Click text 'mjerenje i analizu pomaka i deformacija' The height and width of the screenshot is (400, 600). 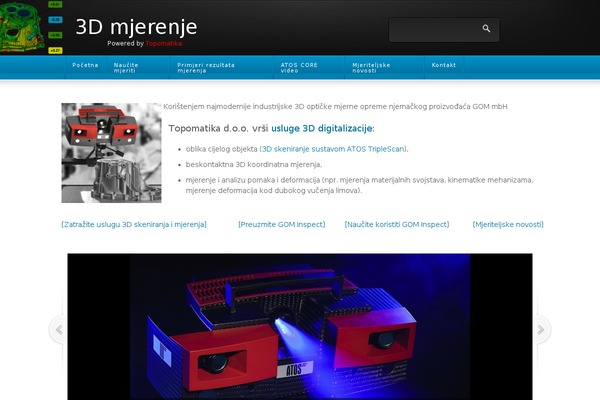coord(253,180)
